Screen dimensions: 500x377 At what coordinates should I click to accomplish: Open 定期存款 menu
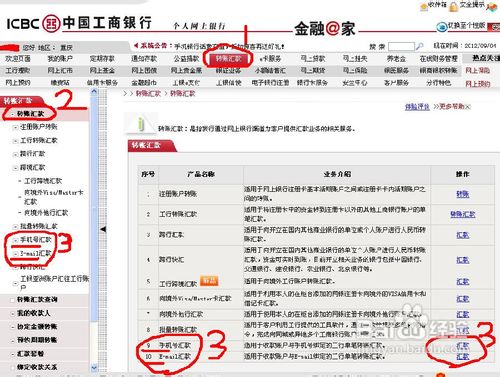tap(102, 59)
